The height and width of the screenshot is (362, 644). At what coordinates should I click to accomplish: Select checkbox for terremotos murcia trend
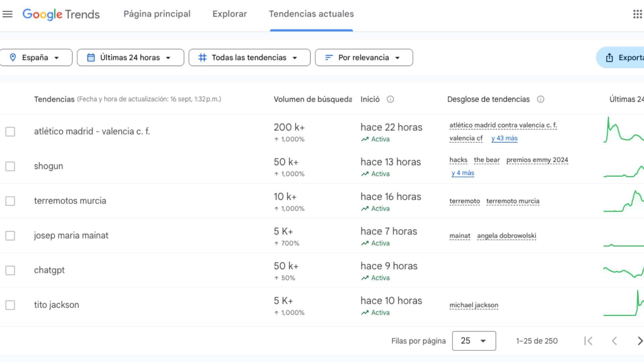(10, 201)
